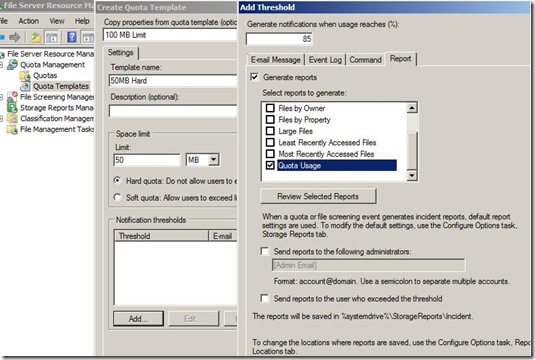
Task: Select the Quotas tree item
Action: point(45,75)
